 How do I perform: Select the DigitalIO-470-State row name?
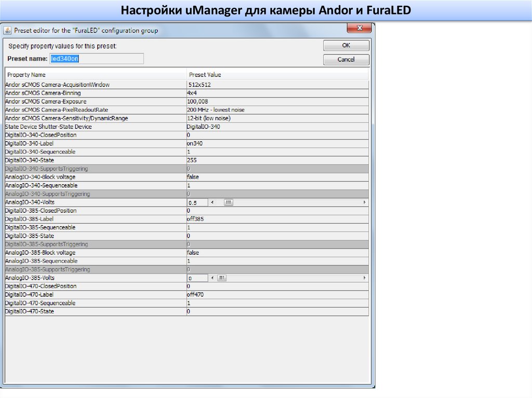coord(30,311)
